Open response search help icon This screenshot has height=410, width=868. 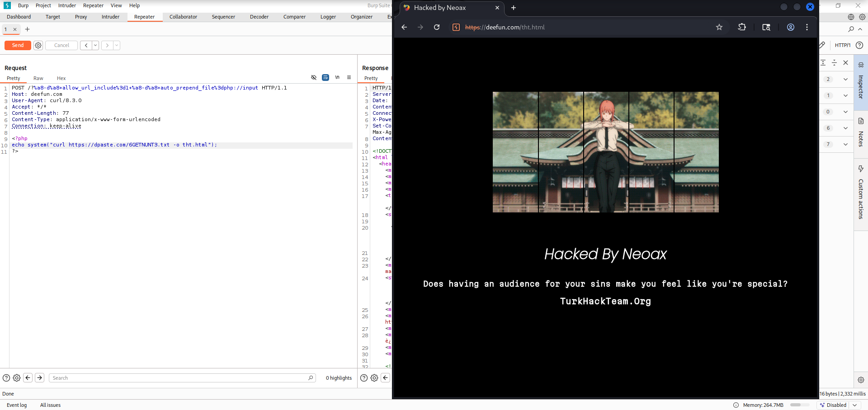[x=364, y=378]
